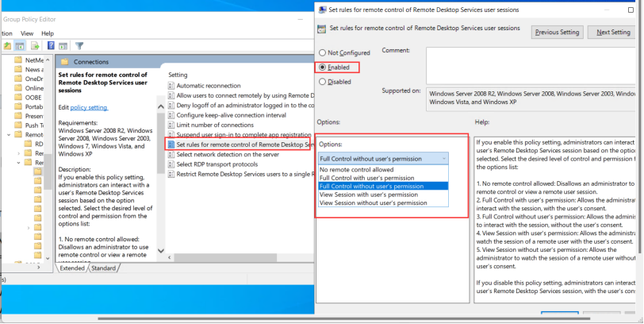The height and width of the screenshot is (324, 644).
Task: Click the Limit number of connections icon
Action: click(171, 125)
